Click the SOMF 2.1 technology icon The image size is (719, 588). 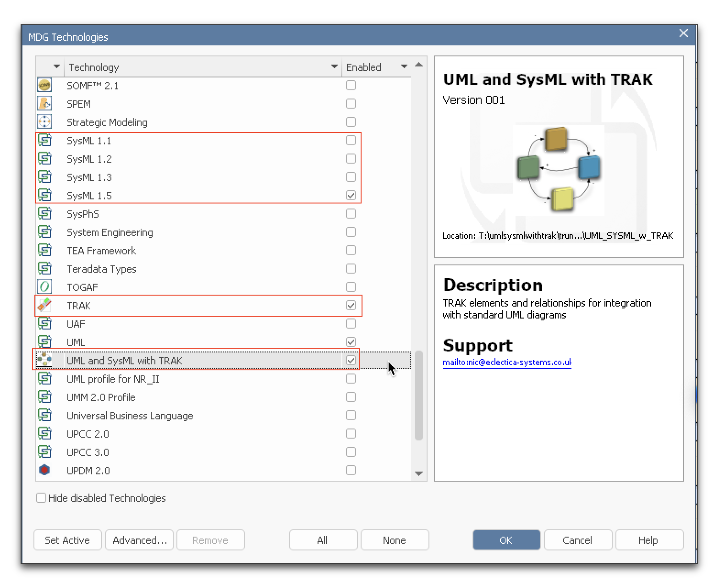coord(44,85)
